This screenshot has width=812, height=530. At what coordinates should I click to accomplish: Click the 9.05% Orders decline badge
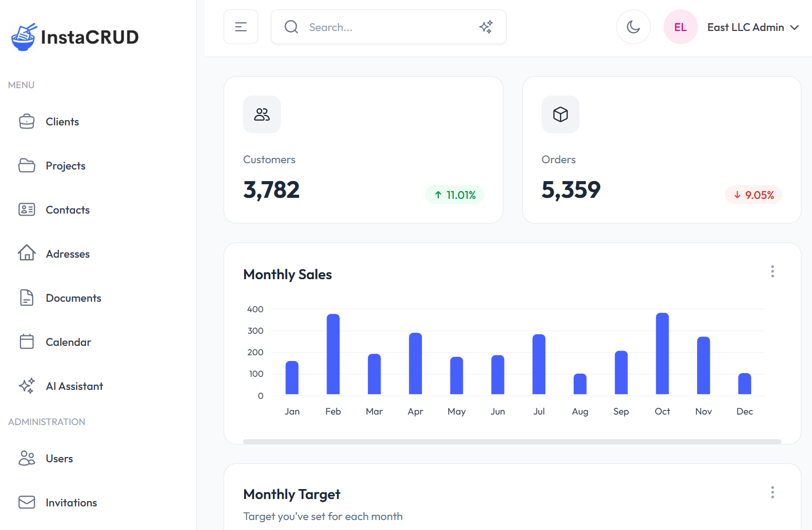point(753,195)
